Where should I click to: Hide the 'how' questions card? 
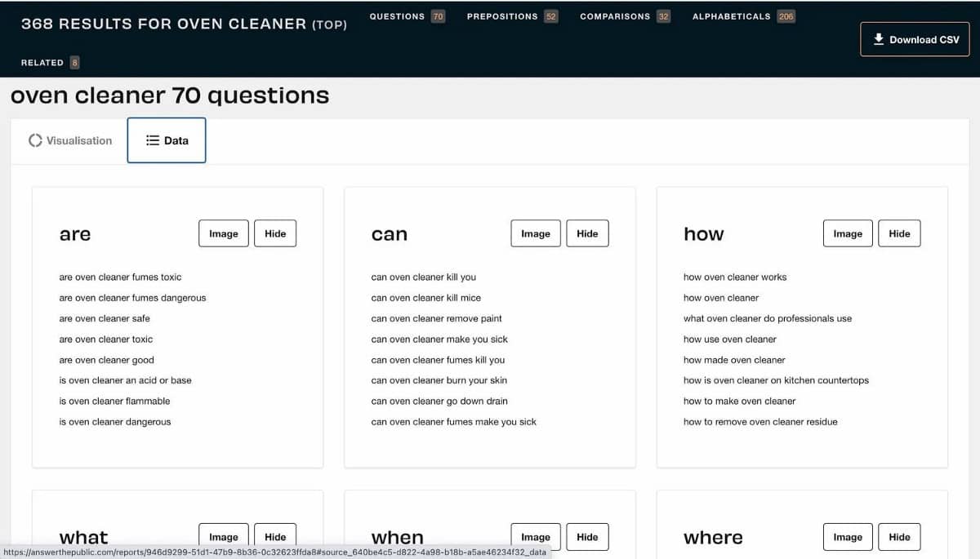899,233
